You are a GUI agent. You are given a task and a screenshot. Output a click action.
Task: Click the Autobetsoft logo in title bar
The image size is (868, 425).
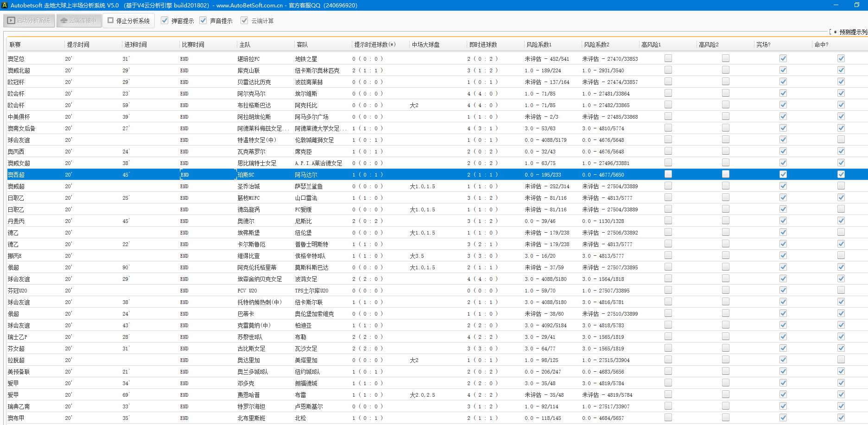5,5
